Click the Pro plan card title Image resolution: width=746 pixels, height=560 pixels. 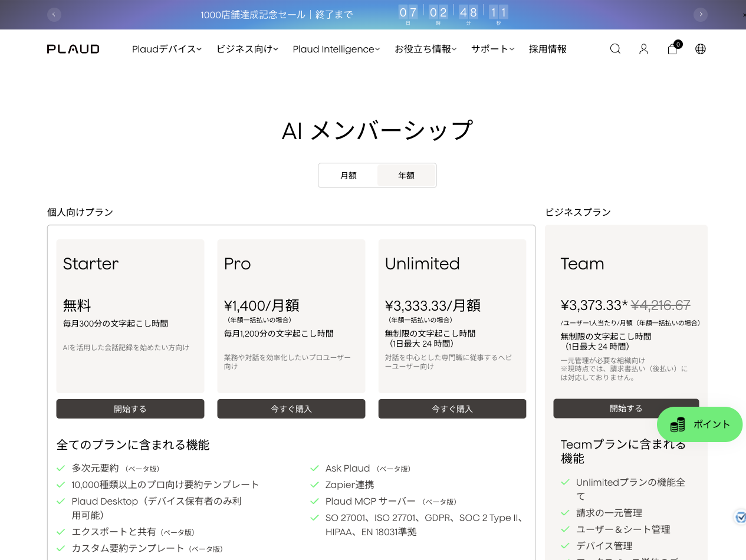(238, 263)
